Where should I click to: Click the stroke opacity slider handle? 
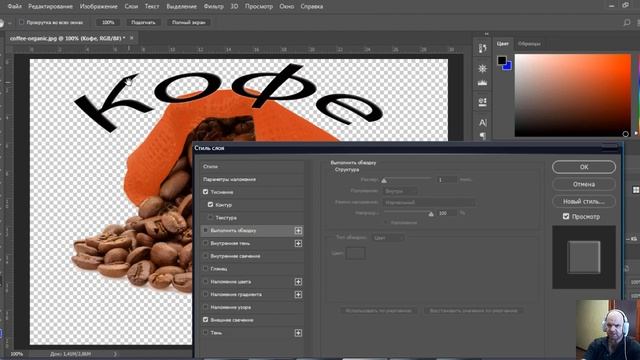pyautogui.click(x=431, y=214)
